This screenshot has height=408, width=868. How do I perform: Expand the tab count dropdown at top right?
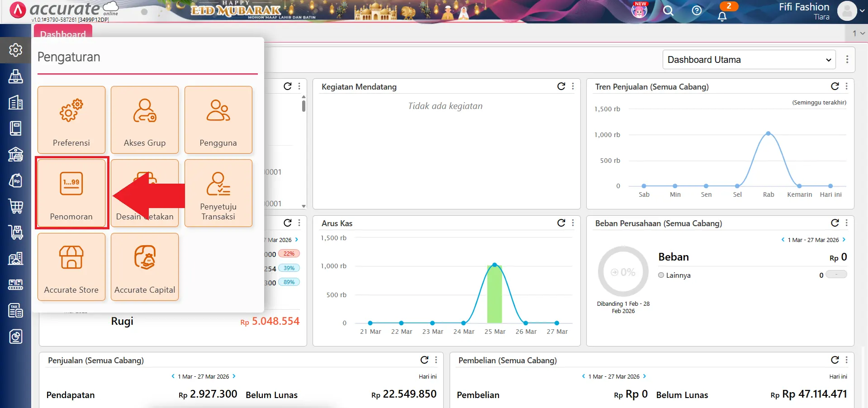pos(858,33)
